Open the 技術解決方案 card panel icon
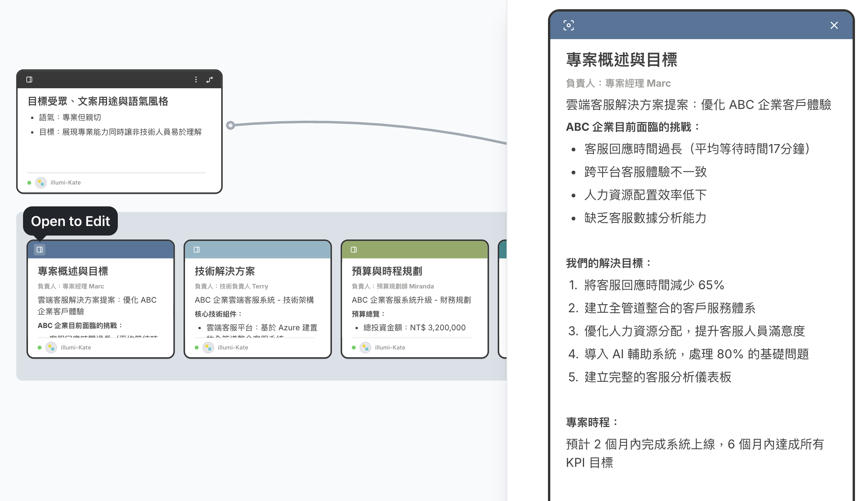 coord(197,250)
